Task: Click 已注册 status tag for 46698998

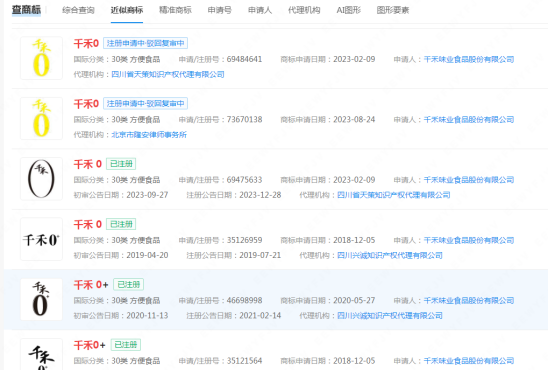Action: pos(128,285)
